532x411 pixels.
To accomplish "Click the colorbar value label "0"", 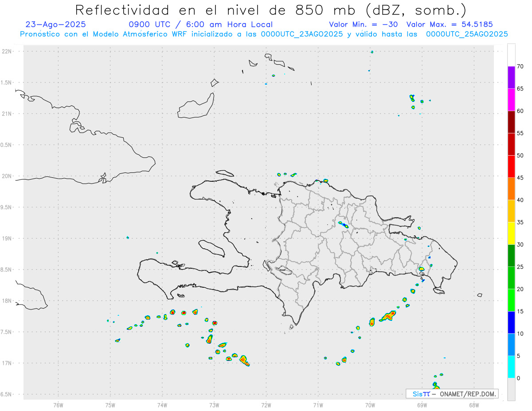I will click(x=519, y=378).
